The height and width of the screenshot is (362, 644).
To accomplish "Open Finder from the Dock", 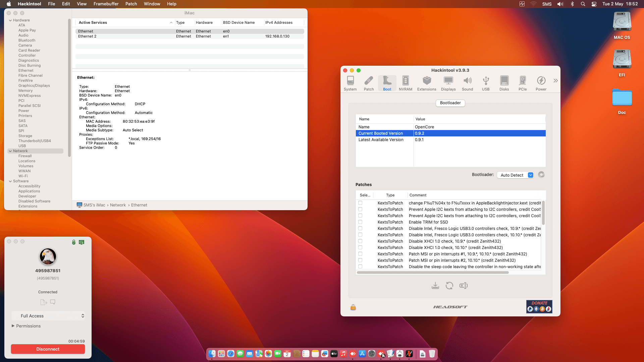I will click(x=212, y=354).
